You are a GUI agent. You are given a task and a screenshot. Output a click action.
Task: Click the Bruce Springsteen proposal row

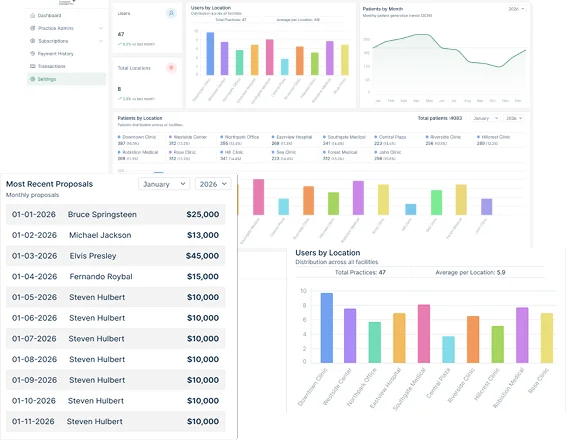(x=116, y=214)
